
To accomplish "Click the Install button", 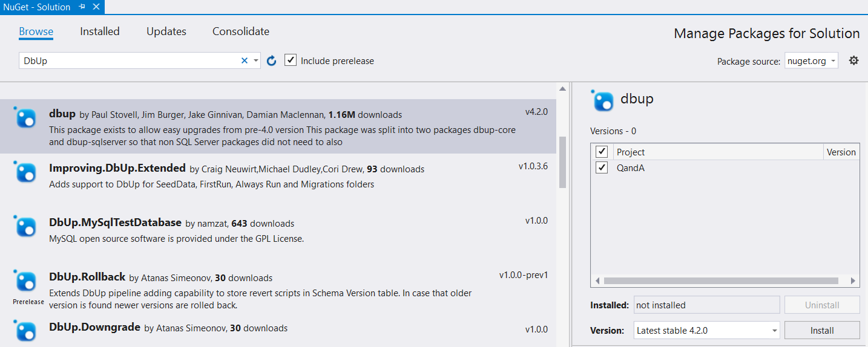I will pyautogui.click(x=821, y=331).
